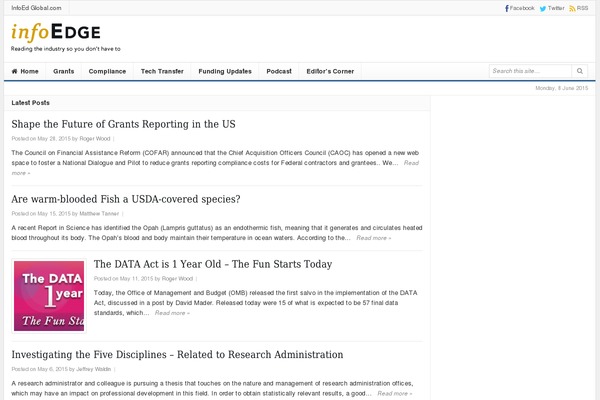Click author Jeffrey Waldin
This screenshot has height=400, width=600.
coord(93,369)
